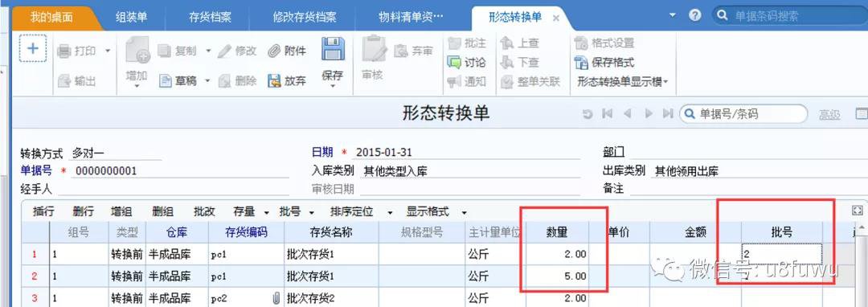Click the 弃审 unapprove icon
Screen dimensions: 868x307
401,51
